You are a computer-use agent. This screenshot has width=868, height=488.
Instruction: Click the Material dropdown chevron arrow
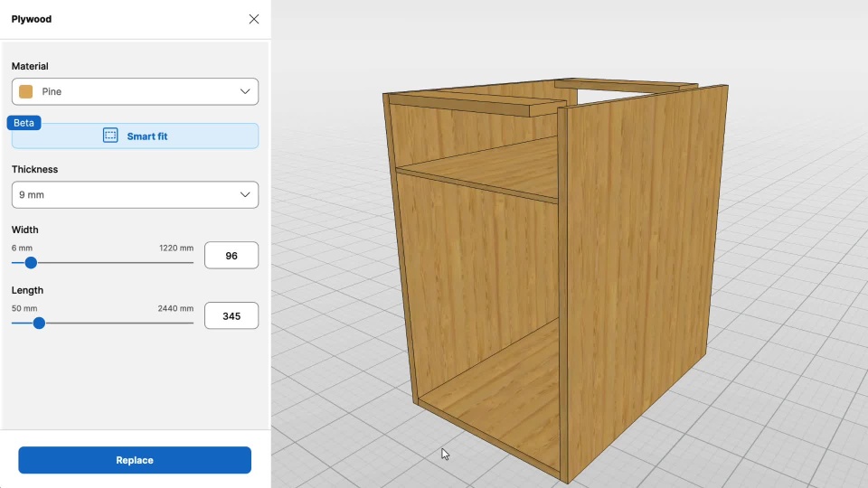coord(245,91)
